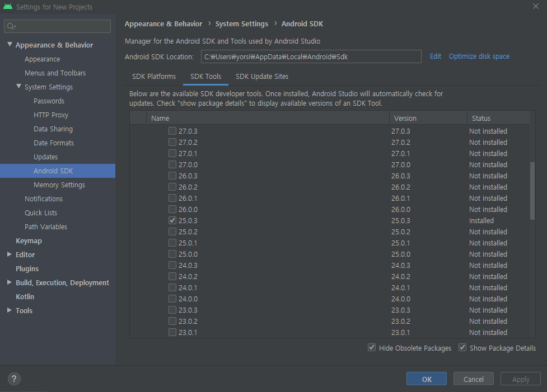Click the row name '25.0.1'
The width and height of the screenshot is (547, 392).
188,243
